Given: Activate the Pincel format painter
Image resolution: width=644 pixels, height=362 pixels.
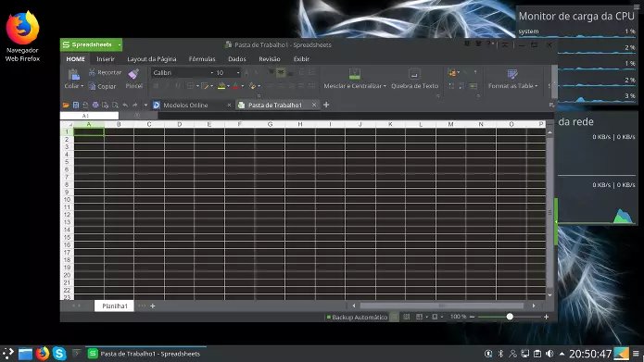Looking at the screenshot, I should coord(133,74).
